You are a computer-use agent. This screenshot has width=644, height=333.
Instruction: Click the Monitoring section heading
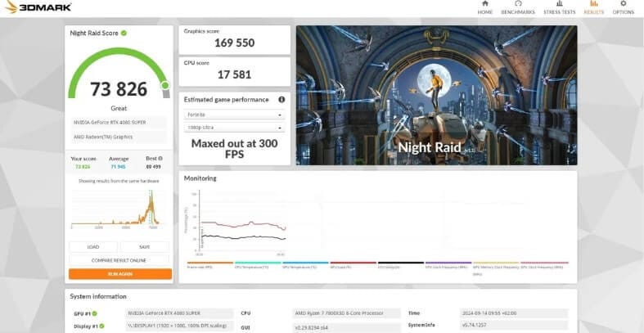click(200, 178)
